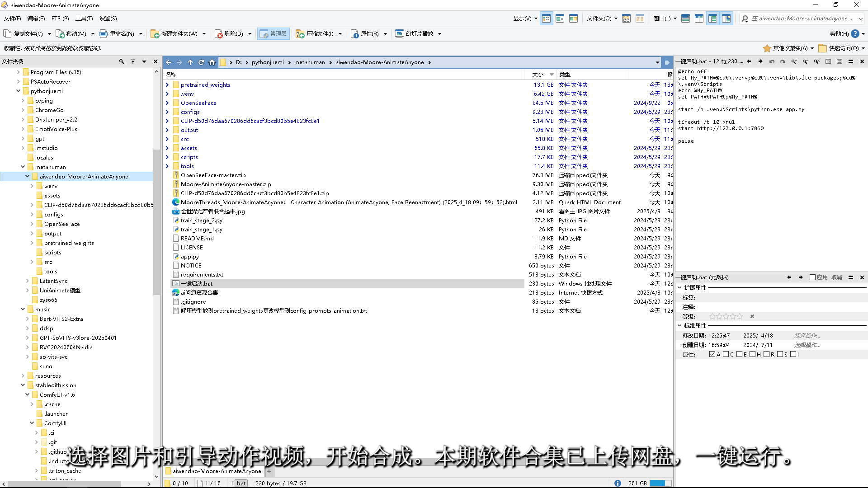Click the 删除(D) delete toolbar icon
Screen dimensions: 868x488
pyautogui.click(x=219, y=34)
